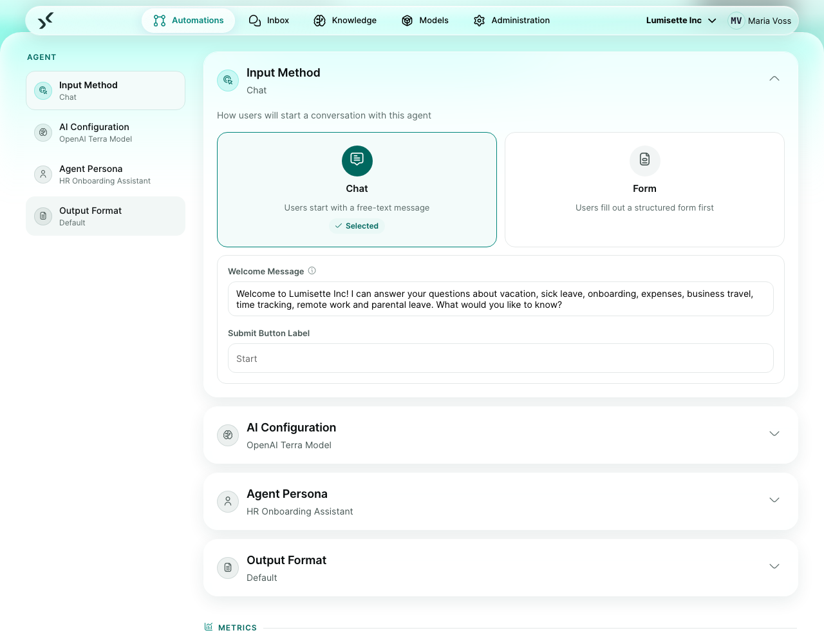Click the Output Format sidebar icon
824x644 pixels.
click(x=43, y=216)
